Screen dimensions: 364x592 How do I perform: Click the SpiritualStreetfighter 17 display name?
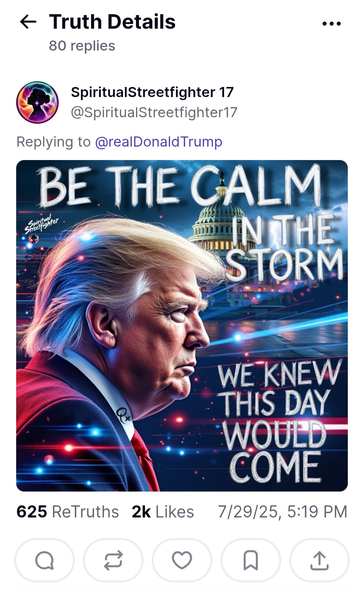point(152,92)
